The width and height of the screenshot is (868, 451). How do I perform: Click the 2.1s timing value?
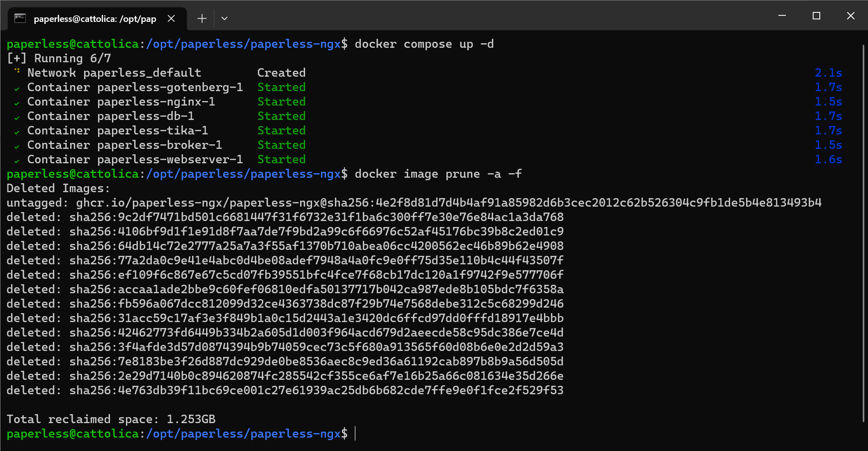828,73
